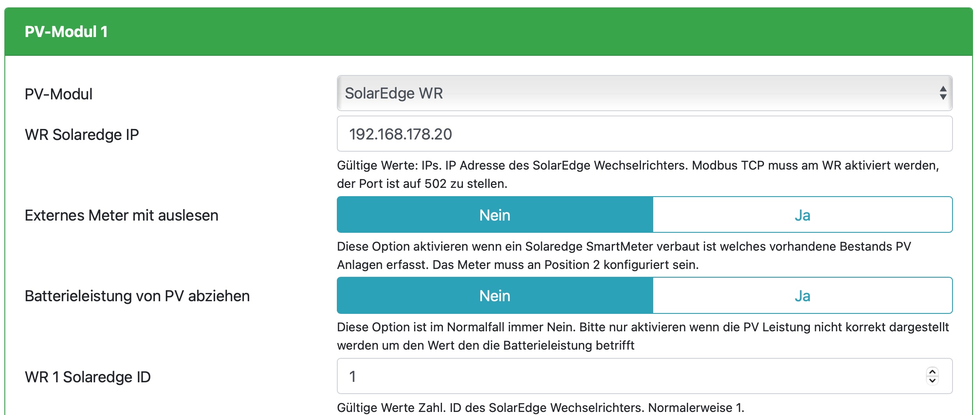
Task: Increase Solaredge ID with the up stepper arrow
Action: pyautogui.click(x=932, y=372)
